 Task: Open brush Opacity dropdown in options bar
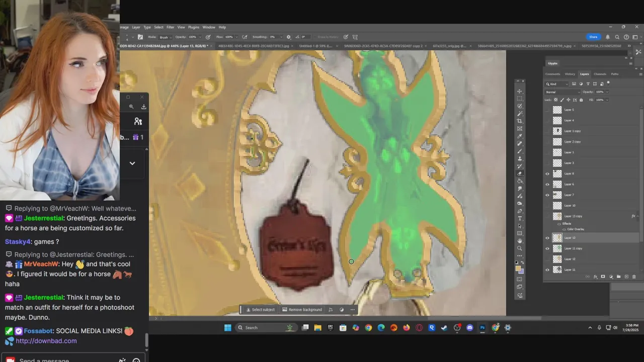(x=201, y=37)
